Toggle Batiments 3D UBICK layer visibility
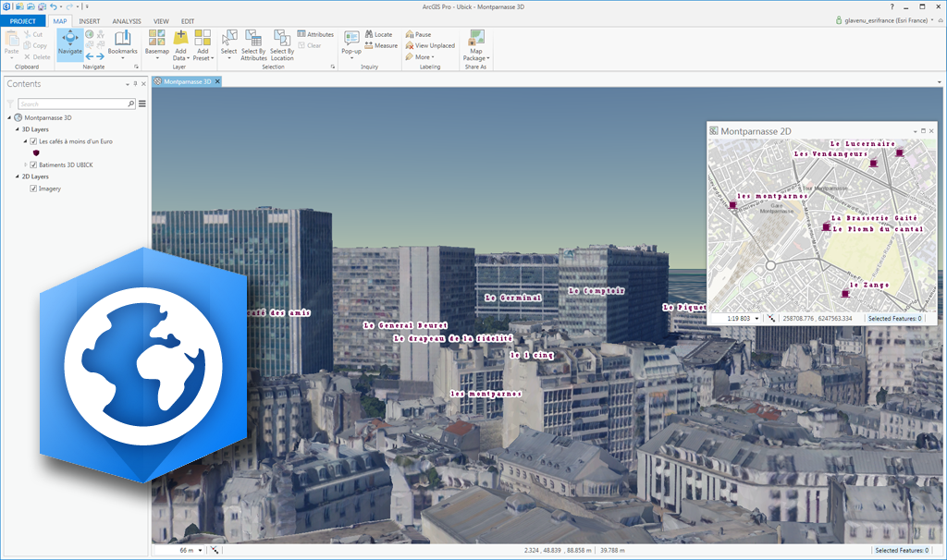Viewport: 947px width, 560px height. click(x=33, y=164)
